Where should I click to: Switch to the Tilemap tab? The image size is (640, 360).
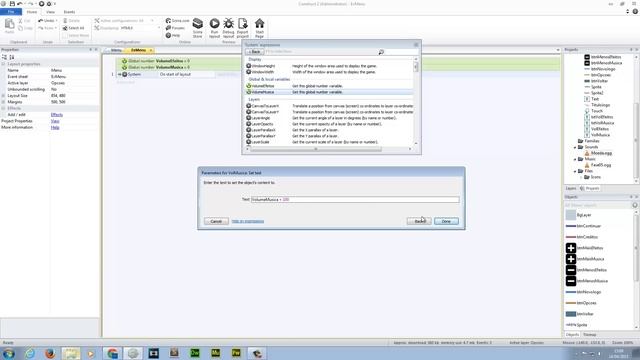click(589, 335)
